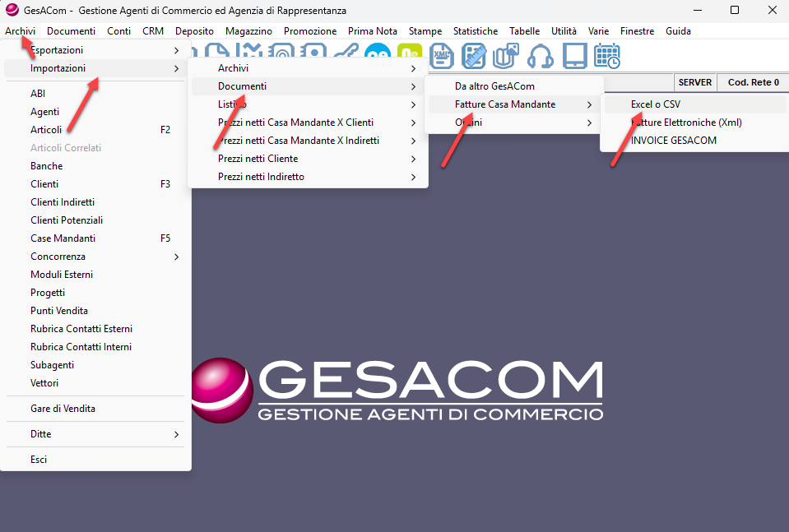Click the tablet device toolbar icon
This screenshot has width=789, height=532.
pos(574,56)
